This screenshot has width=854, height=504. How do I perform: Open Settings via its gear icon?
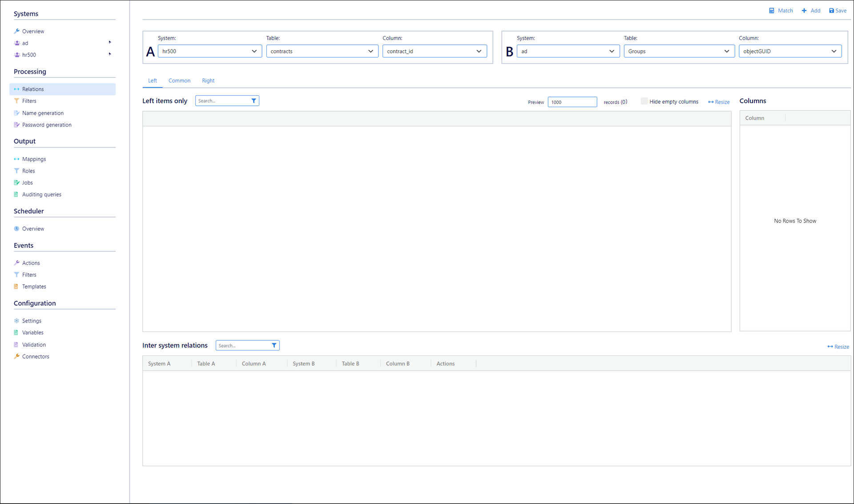coord(16,321)
